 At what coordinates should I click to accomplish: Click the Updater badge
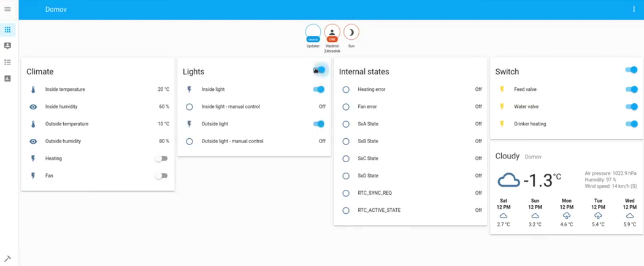[313, 33]
